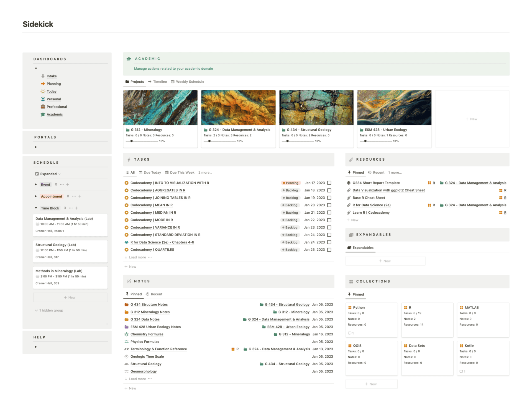This screenshot has width=532, height=415.
Task: Mark Codecademy AGGREGATES IN R complete
Action: (x=329, y=190)
